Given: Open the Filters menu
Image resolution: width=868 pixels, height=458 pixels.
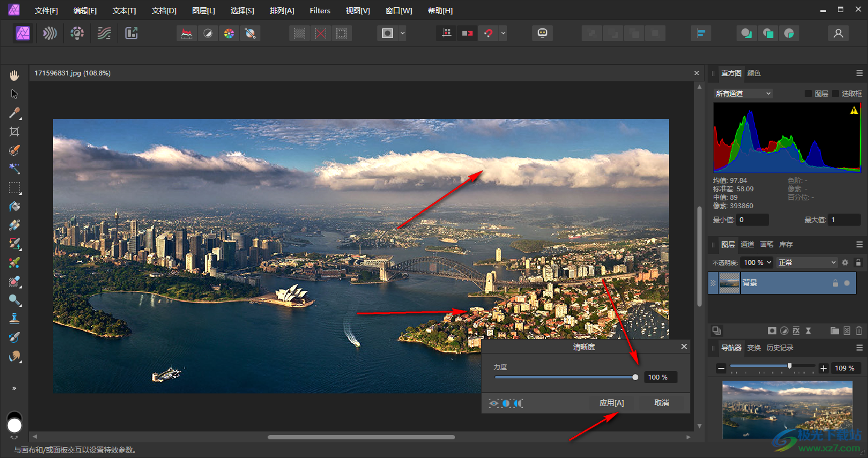Looking at the screenshot, I should tap(319, 11).
